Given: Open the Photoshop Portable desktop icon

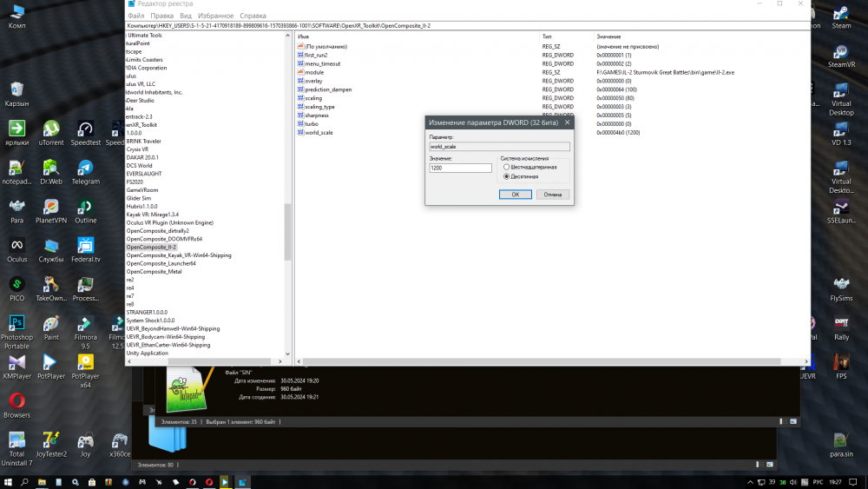Looking at the screenshot, I should click(16, 332).
